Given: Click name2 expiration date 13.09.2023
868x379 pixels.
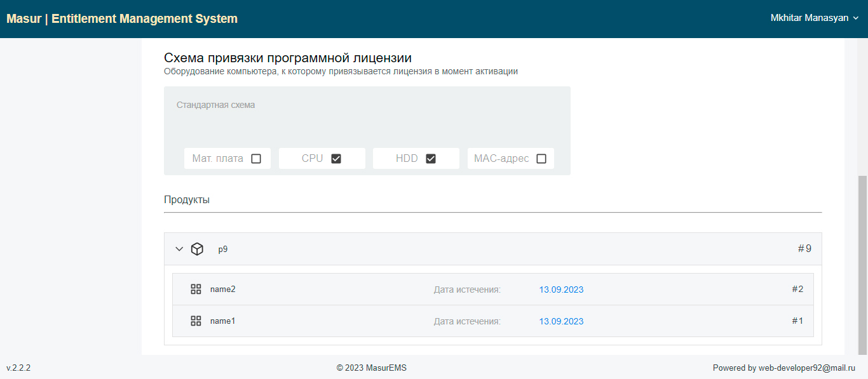Looking at the screenshot, I should 561,289.
